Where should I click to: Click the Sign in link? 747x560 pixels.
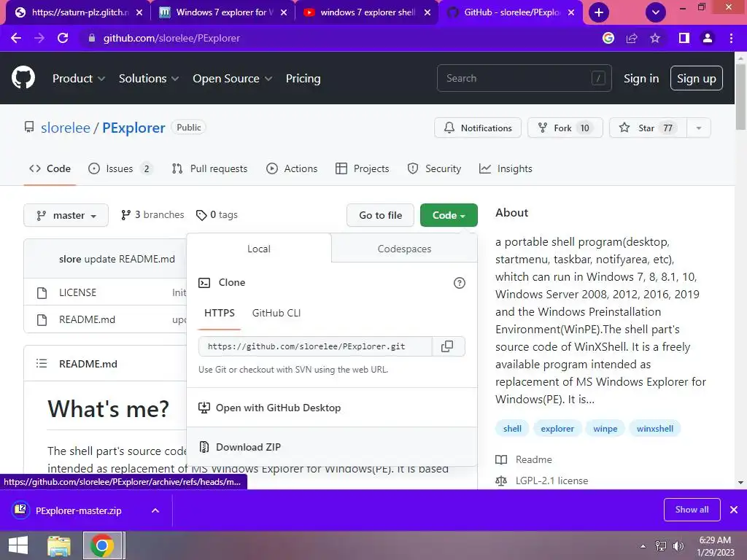tap(641, 78)
